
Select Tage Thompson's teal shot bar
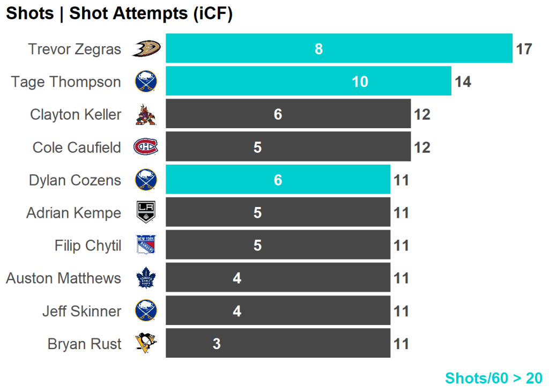pos(308,82)
